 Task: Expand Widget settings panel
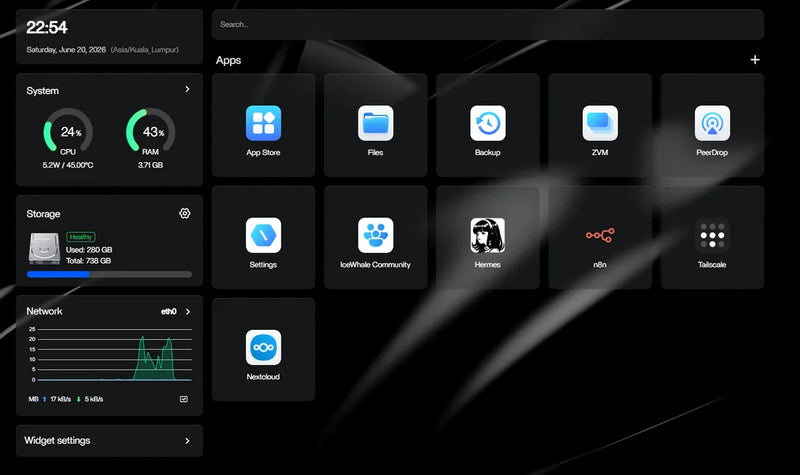coord(109,441)
